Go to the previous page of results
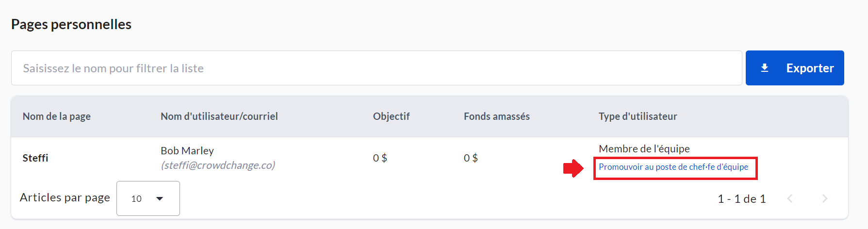 [790, 198]
